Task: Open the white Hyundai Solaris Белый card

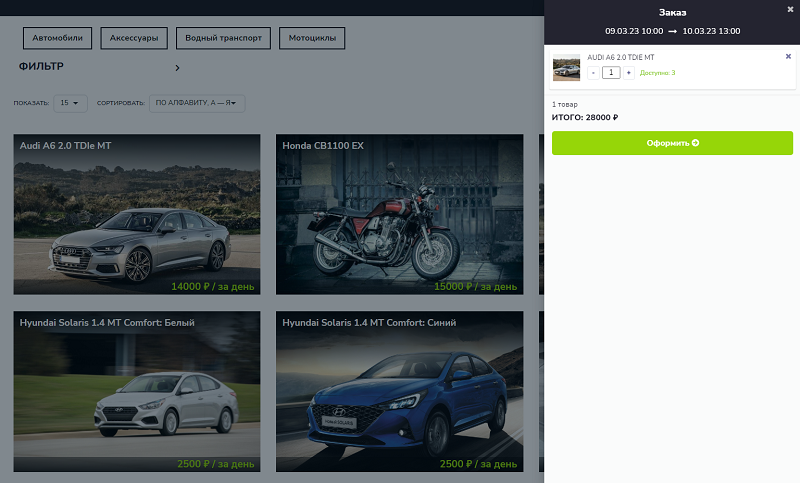Action: point(137,392)
